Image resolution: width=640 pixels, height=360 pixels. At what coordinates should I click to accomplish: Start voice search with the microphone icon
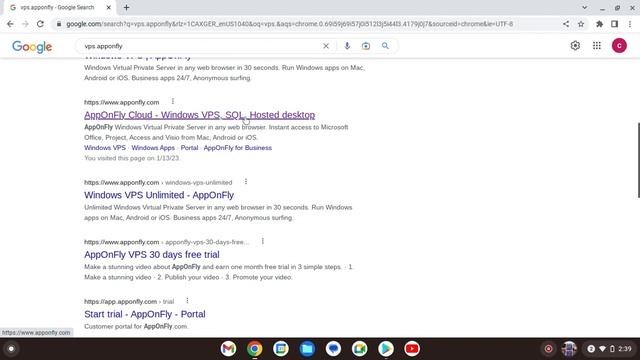347,46
